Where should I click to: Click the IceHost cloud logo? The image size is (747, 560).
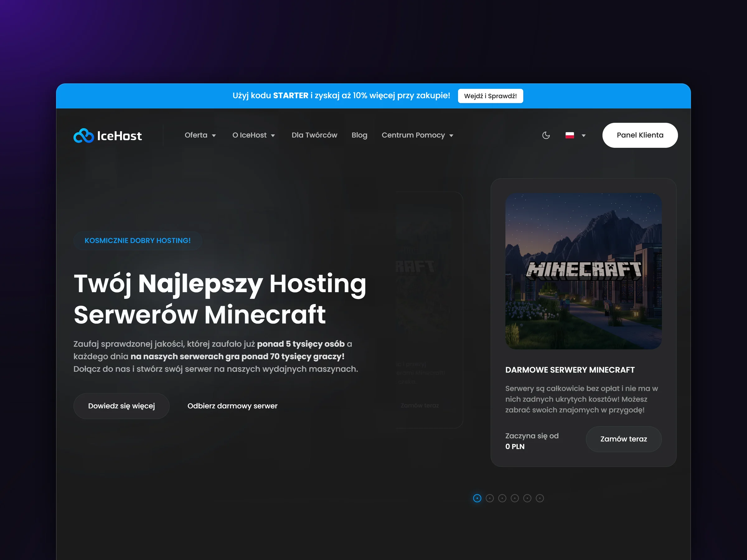[83, 135]
